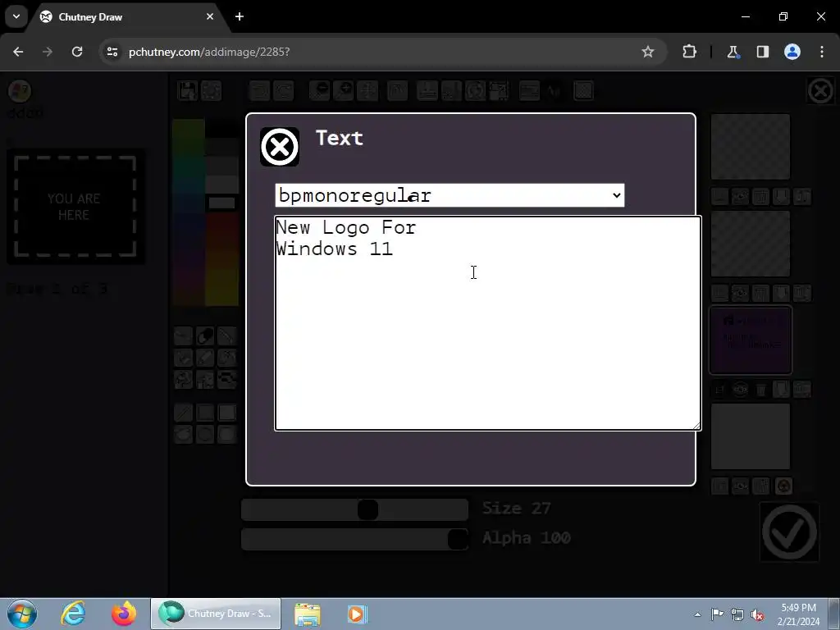The height and width of the screenshot is (630, 840).
Task: Click the zoom in magnifier icon
Action: coord(344,90)
